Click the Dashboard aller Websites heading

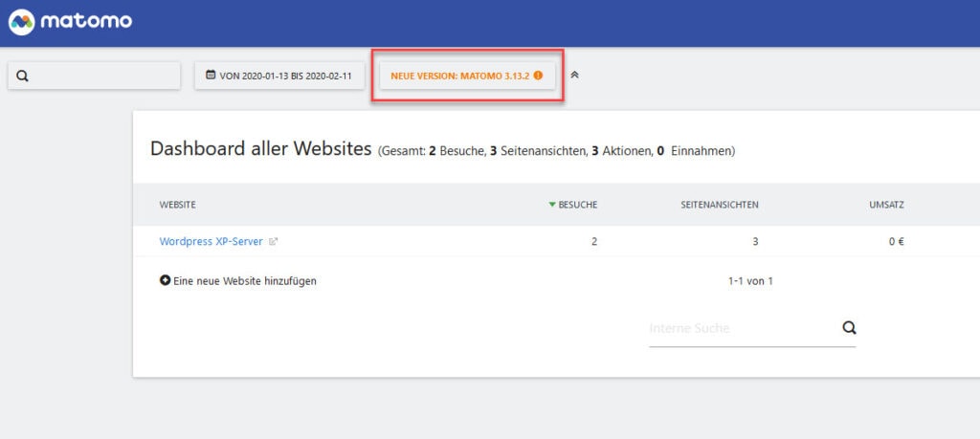pyautogui.click(x=261, y=148)
